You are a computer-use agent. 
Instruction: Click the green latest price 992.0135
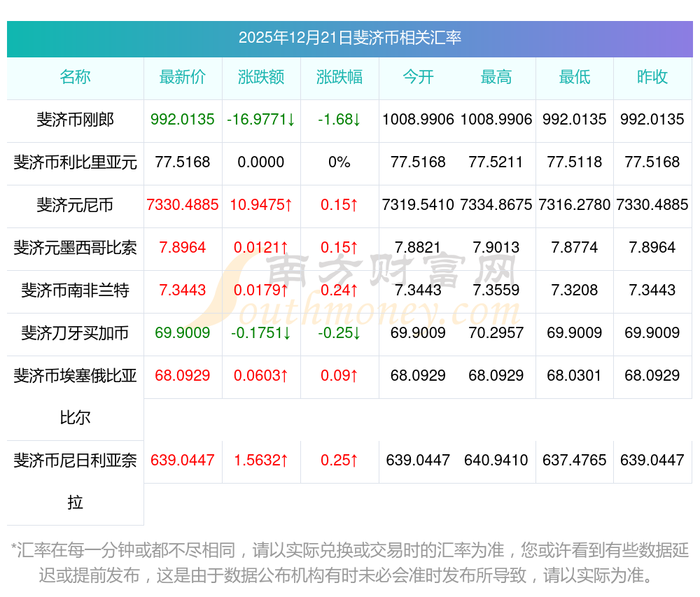pyautogui.click(x=183, y=120)
